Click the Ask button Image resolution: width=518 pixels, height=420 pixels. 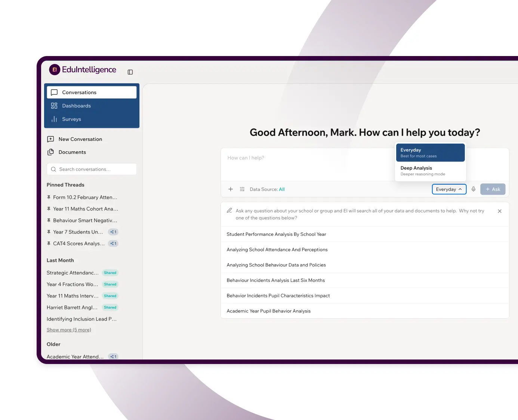tap(493, 189)
